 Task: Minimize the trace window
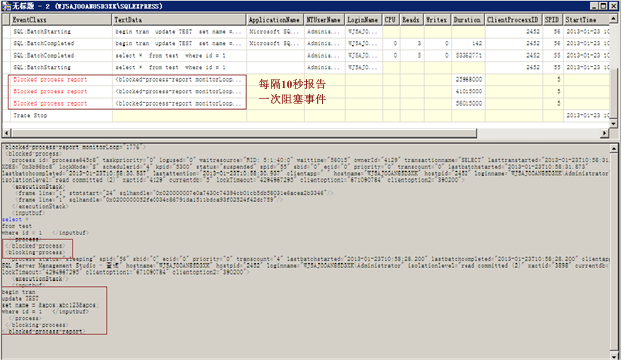tap(594, 6)
